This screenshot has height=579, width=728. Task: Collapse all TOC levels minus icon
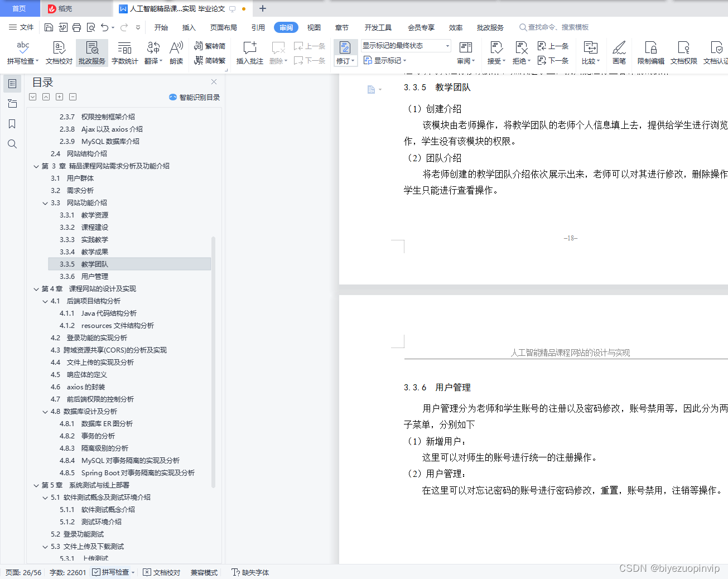[73, 97]
